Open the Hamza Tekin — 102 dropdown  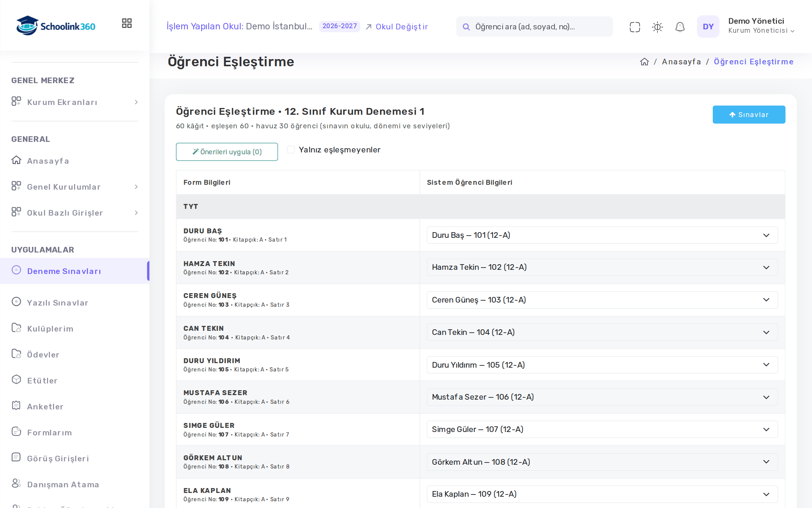[602, 267]
